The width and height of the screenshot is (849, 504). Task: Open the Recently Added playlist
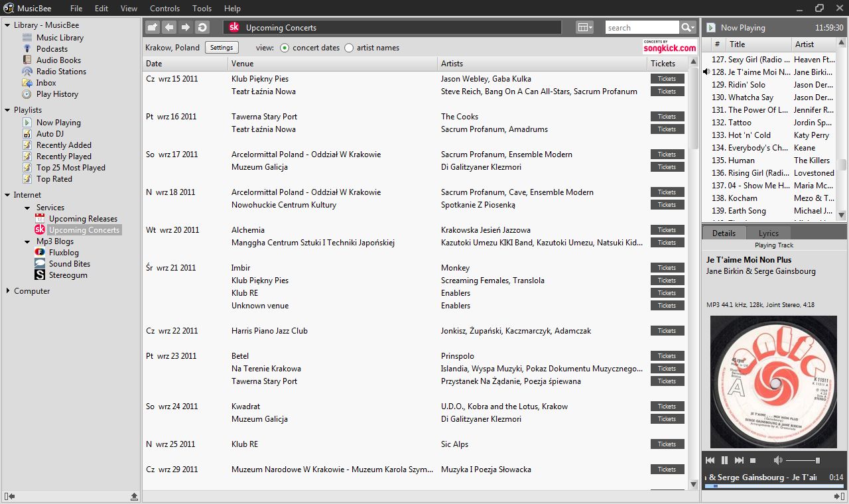click(x=64, y=145)
